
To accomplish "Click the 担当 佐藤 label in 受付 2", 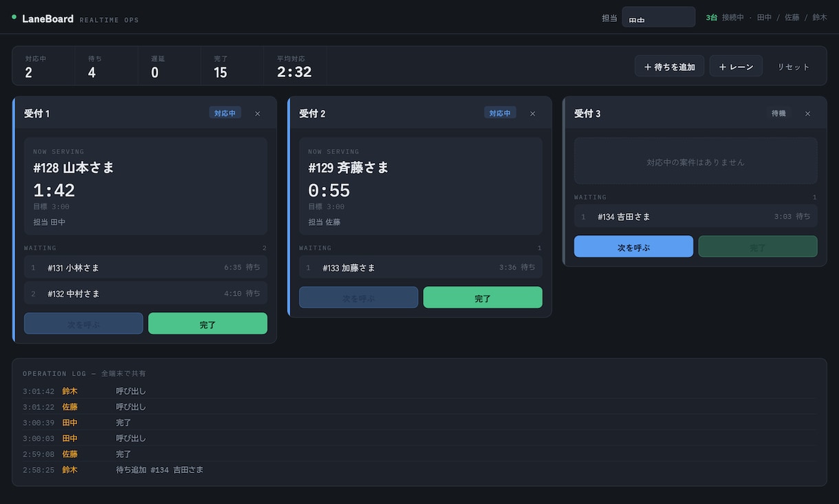I will 325,222.
